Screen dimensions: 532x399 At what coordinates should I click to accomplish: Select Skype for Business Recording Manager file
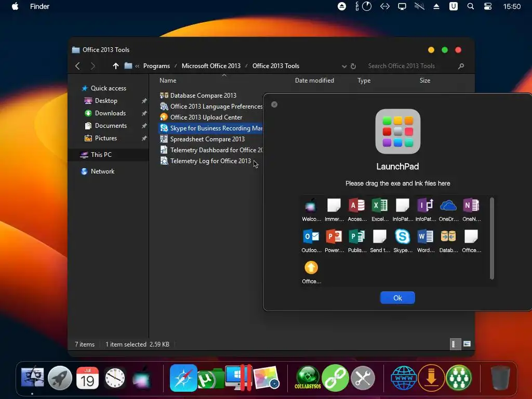211,128
